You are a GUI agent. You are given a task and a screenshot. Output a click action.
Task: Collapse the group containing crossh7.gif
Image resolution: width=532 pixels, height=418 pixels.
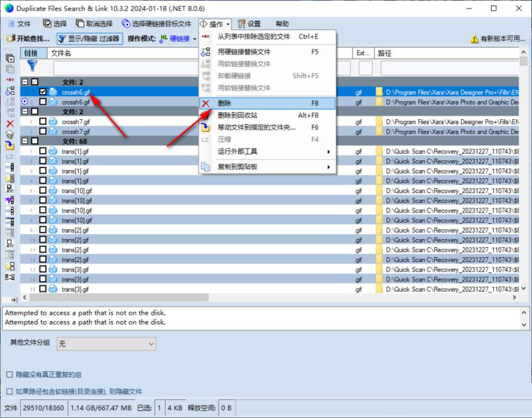tap(25, 111)
